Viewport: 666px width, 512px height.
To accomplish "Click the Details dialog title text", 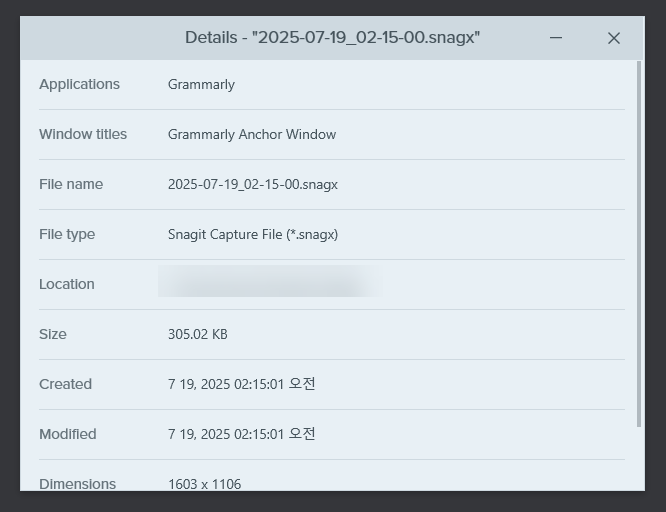I will 332,38.
